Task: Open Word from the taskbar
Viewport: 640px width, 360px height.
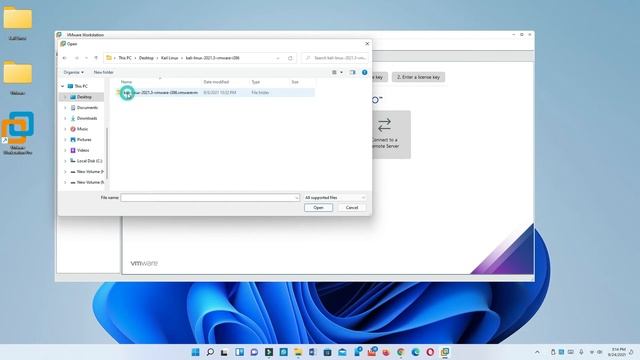Action: tap(313, 352)
